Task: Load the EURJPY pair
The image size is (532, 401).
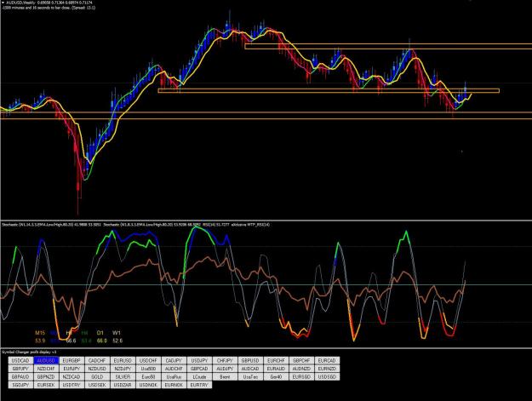Action: (x=72, y=369)
